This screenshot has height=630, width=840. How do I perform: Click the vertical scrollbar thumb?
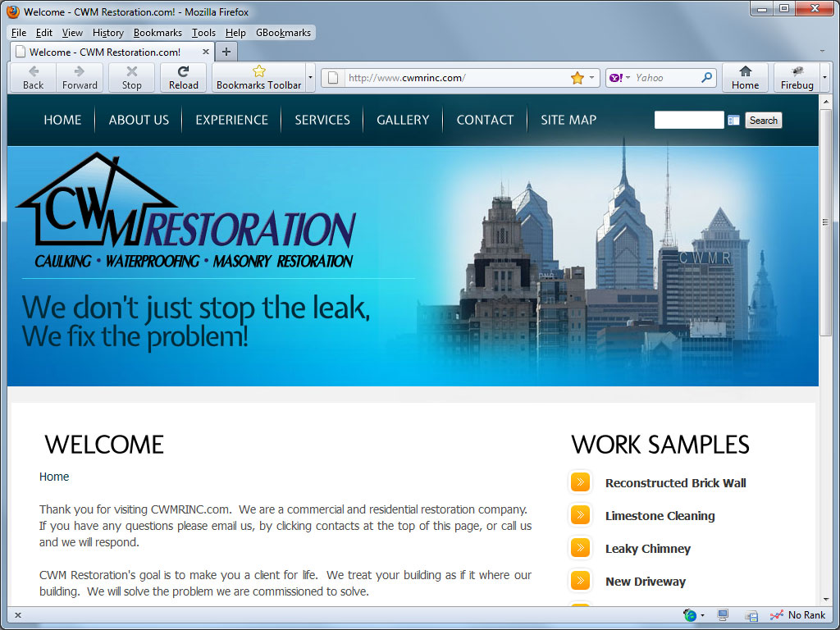[825, 222]
